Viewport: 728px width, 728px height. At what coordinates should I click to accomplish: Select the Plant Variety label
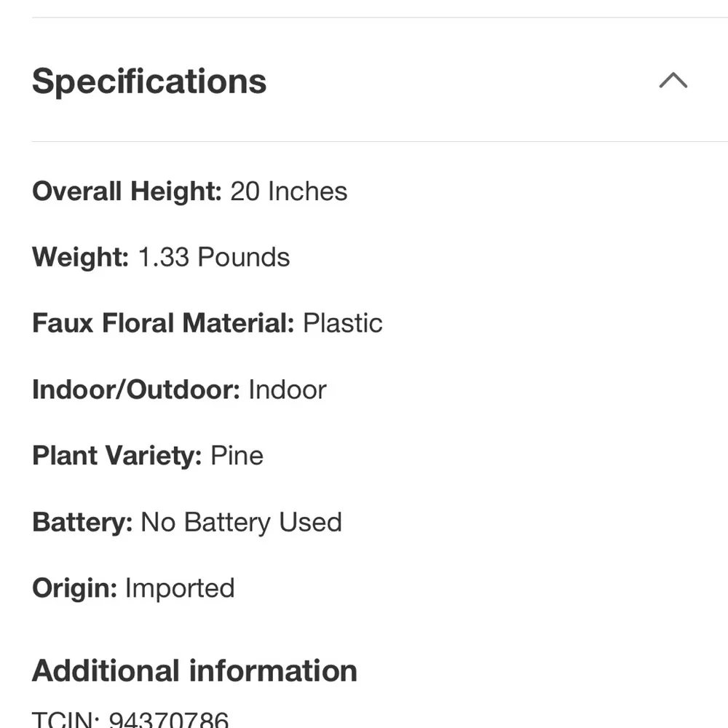(x=117, y=456)
